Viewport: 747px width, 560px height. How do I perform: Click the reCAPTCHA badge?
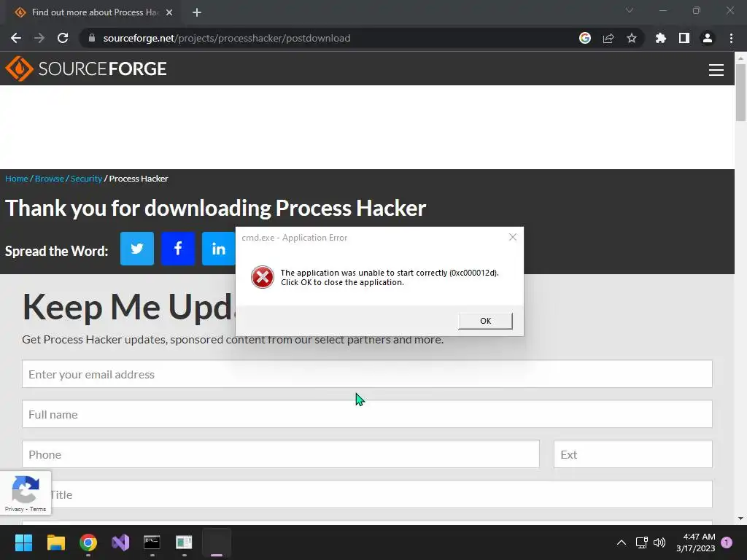[x=26, y=493]
